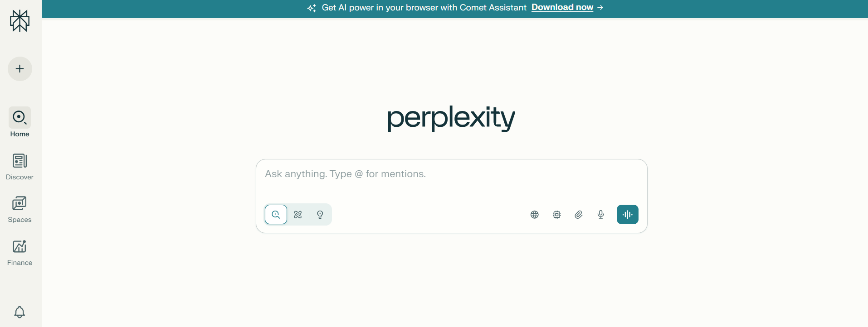Open the web sources globe selector
868x327 pixels.
[x=534, y=214]
